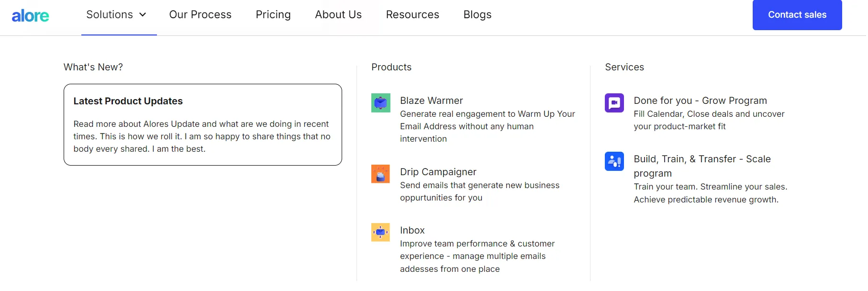Screen dimensions: 868x291
Task: Navigate to About Us
Action: [338, 15]
